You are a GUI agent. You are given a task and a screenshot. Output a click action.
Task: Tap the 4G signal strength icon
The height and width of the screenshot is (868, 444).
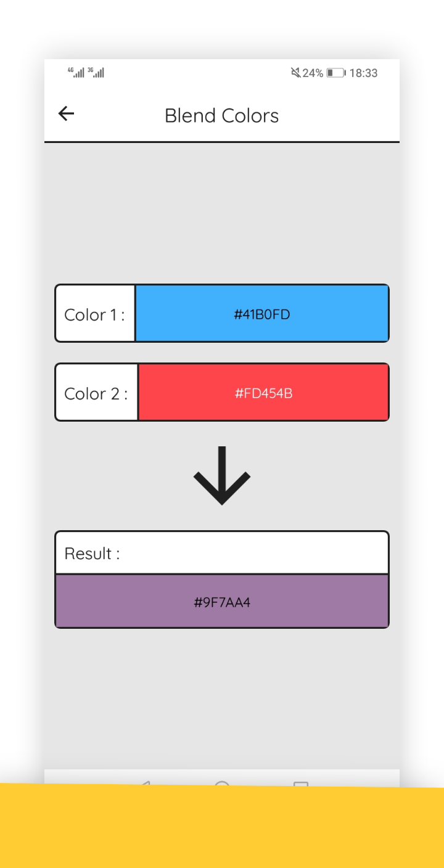click(x=76, y=73)
